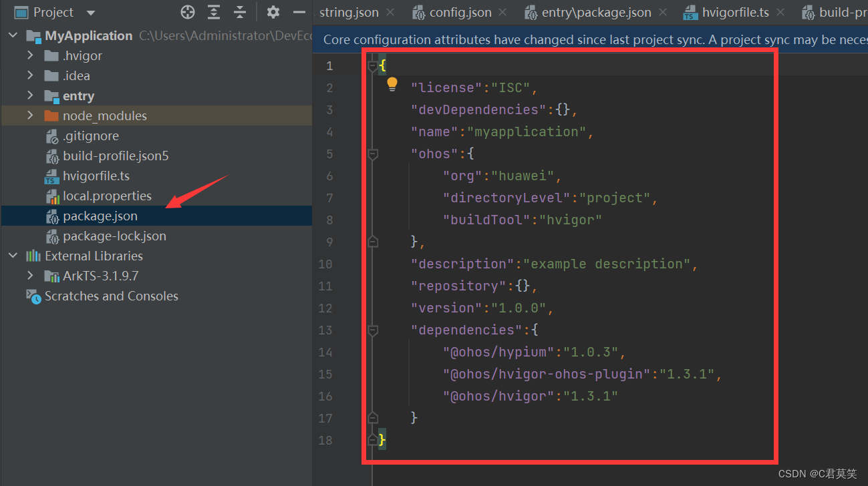This screenshot has width=868, height=486.
Task: Expand the node_modules folder
Action: 30,115
